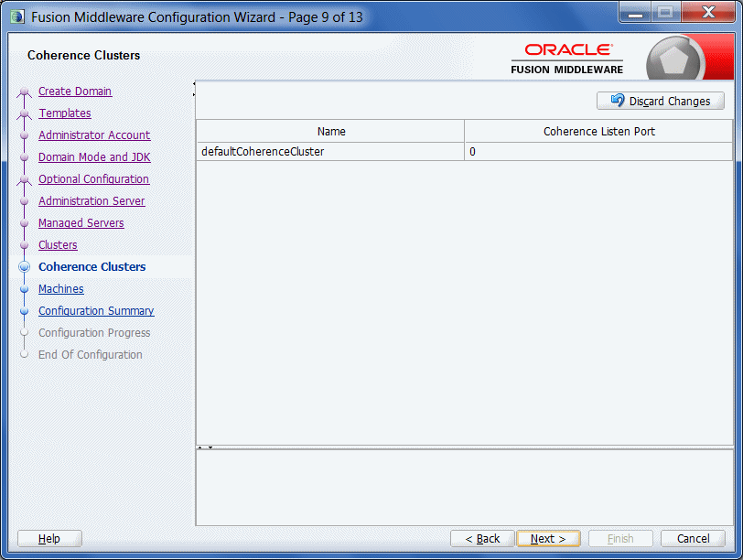Cancel the configuration wizard

point(693,539)
